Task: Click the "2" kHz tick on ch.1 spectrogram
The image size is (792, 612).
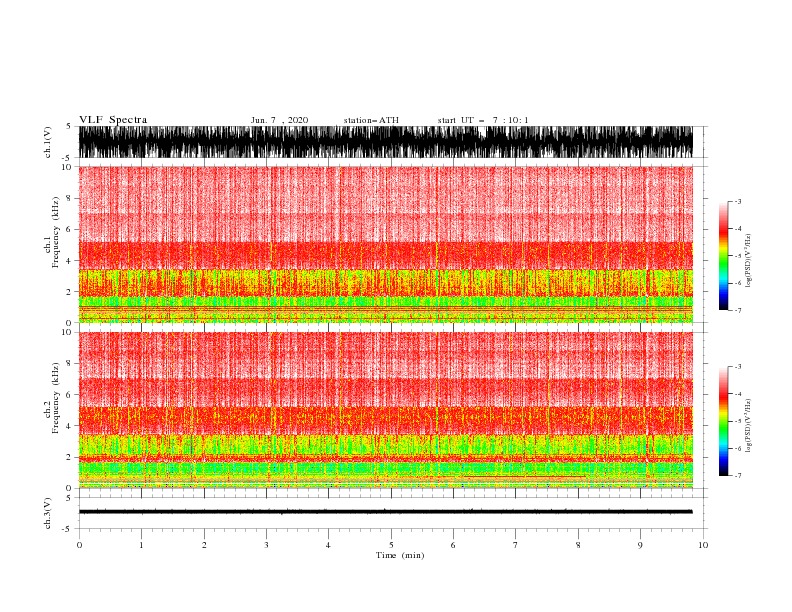Action: point(69,292)
